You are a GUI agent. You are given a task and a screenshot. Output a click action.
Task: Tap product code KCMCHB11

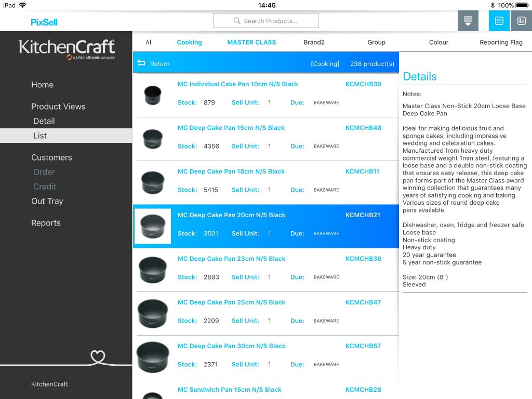(x=362, y=171)
